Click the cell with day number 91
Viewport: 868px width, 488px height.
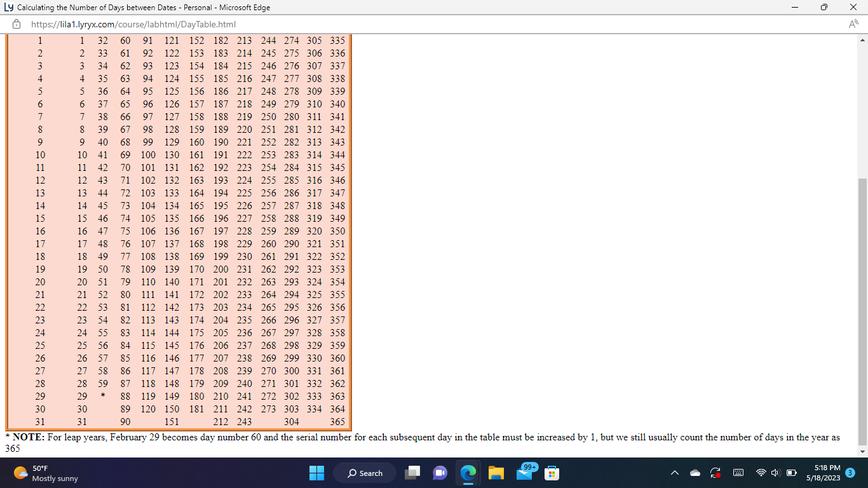tap(148, 41)
